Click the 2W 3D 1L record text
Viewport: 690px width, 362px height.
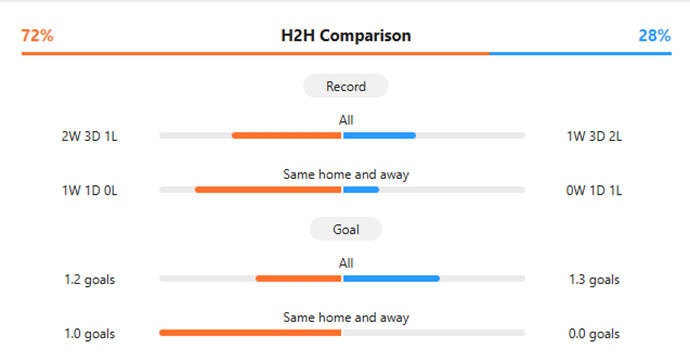(89, 136)
